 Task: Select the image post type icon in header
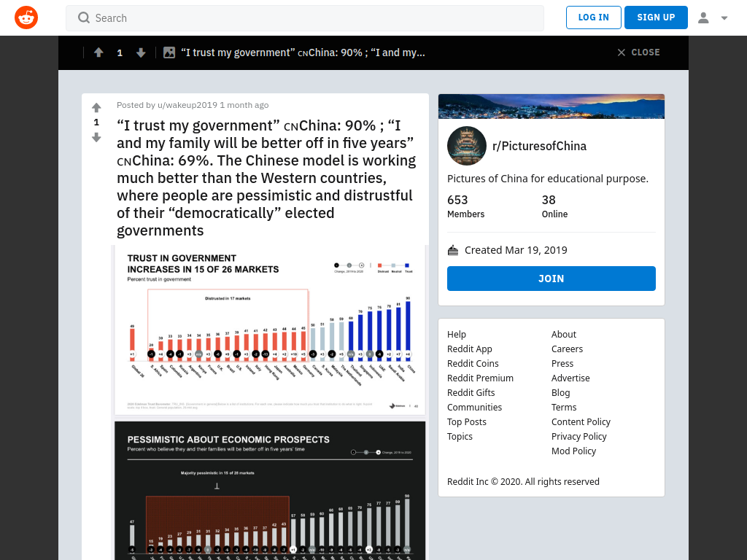pyautogui.click(x=169, y=52)
